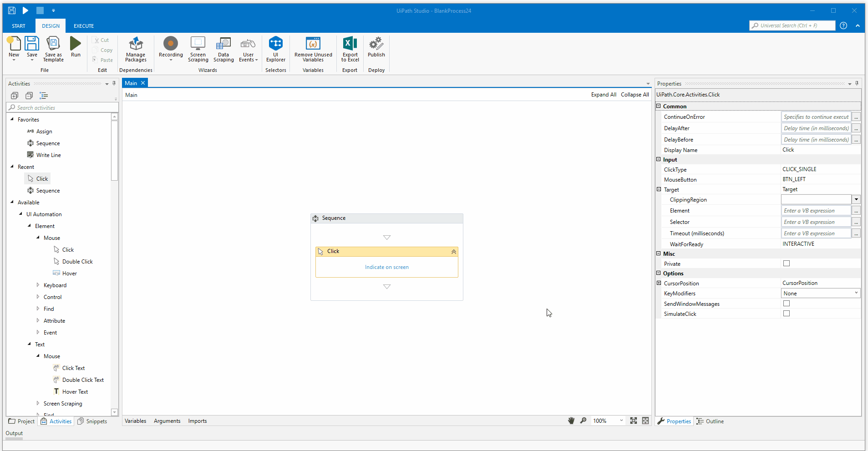Click the title bar save icon
Screen dimensions: 868x451
pos(12,10)
